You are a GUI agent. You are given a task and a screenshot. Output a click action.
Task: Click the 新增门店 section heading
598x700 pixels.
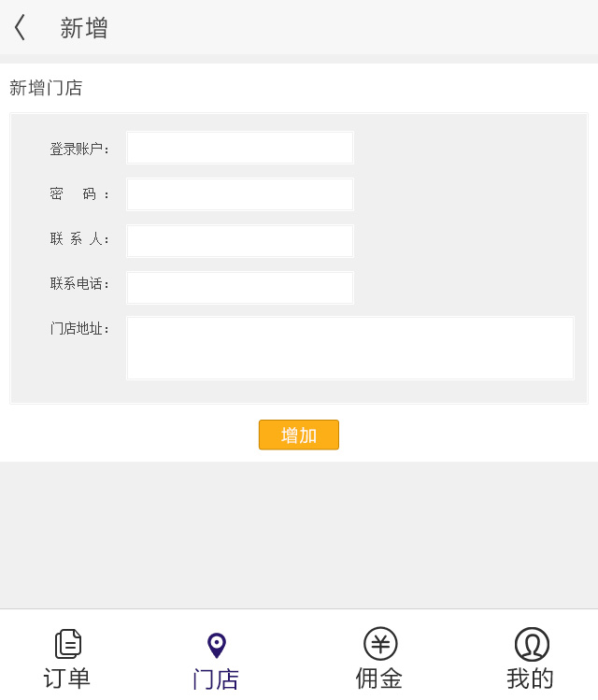coord(46,88)
